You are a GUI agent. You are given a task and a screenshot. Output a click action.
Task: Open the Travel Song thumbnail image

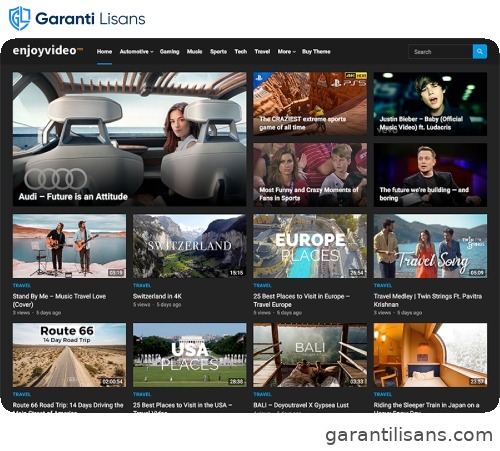point(430,246)
